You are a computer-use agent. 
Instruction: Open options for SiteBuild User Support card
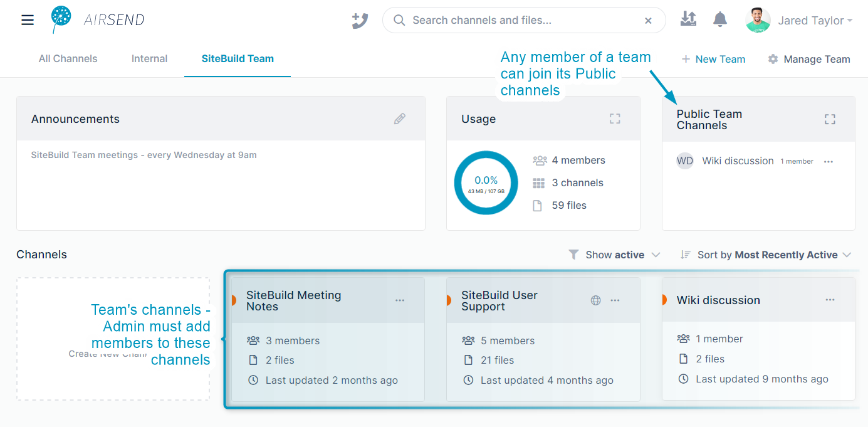coord(615,300)
